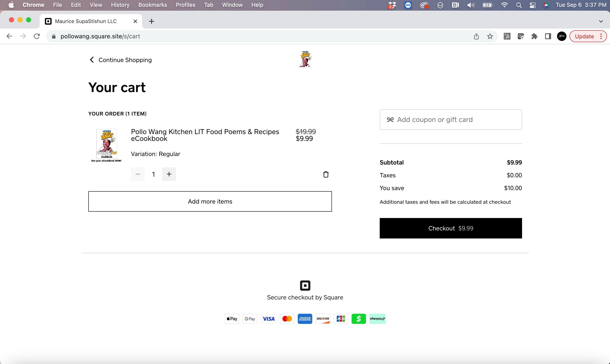Select Visa payment icon

(269, 318)
